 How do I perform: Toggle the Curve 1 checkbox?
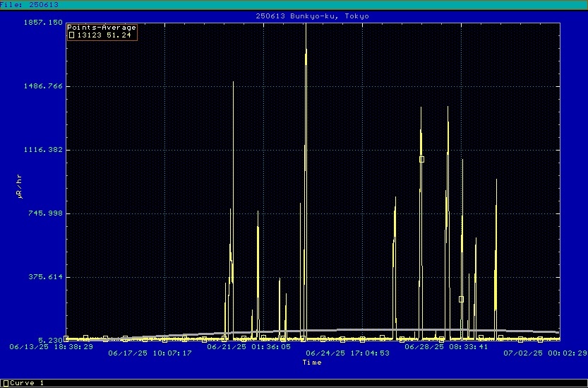pos(4,383)
